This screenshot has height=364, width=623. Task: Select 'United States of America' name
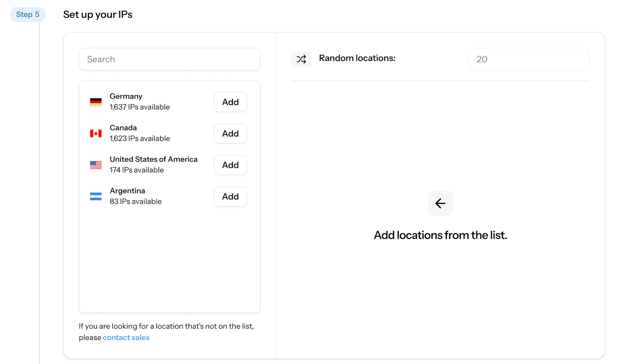(x=153, y=159)
